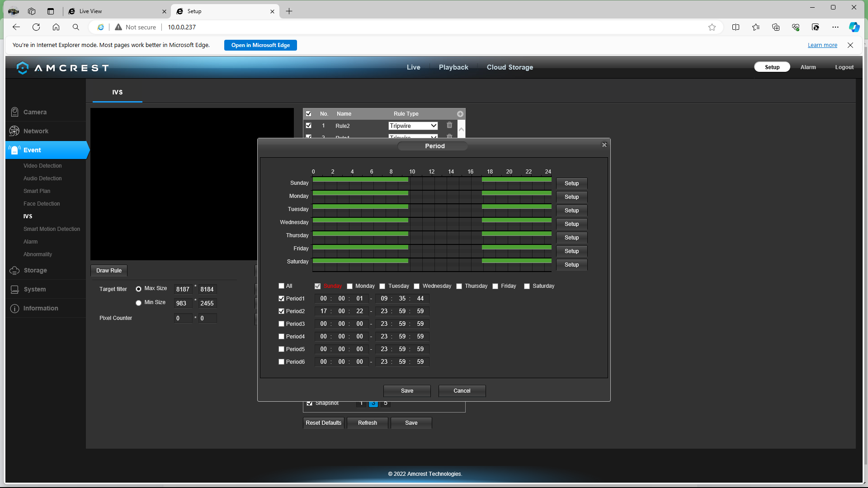Open browser split screen icon
The height and width of the screenshot is (488, 868).
pyautogui.click(x=736, y=27)
